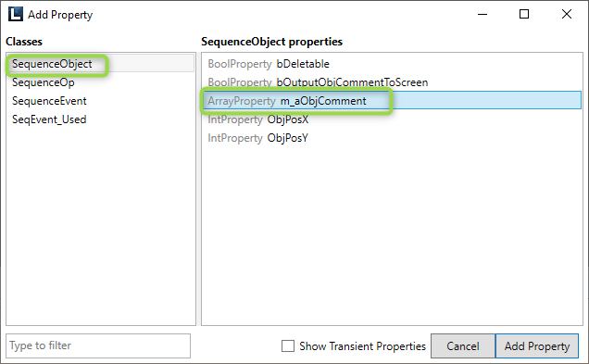Minimize the Add Property window
The image size is (589, 364).
(482, 14)
